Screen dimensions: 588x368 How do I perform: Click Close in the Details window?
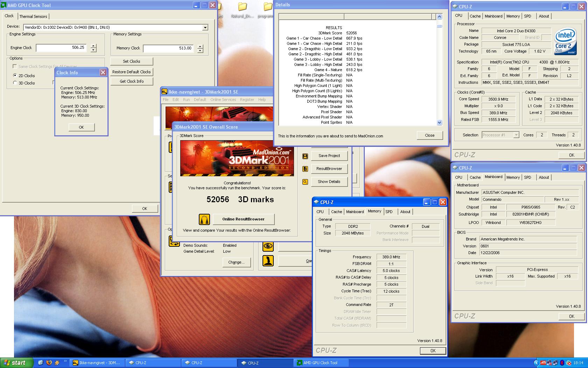pos(430,135)
